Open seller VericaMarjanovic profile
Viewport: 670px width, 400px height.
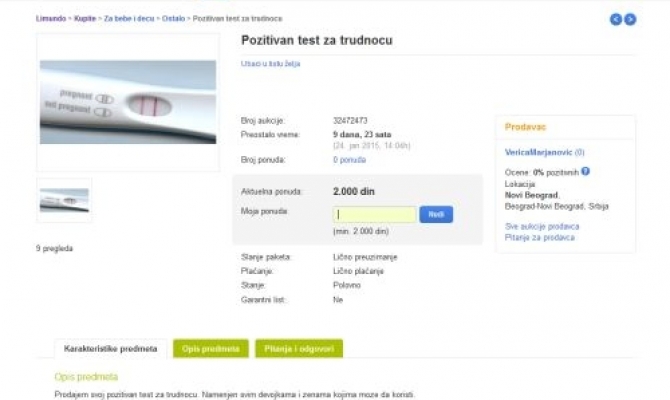(x=538, y=152)
